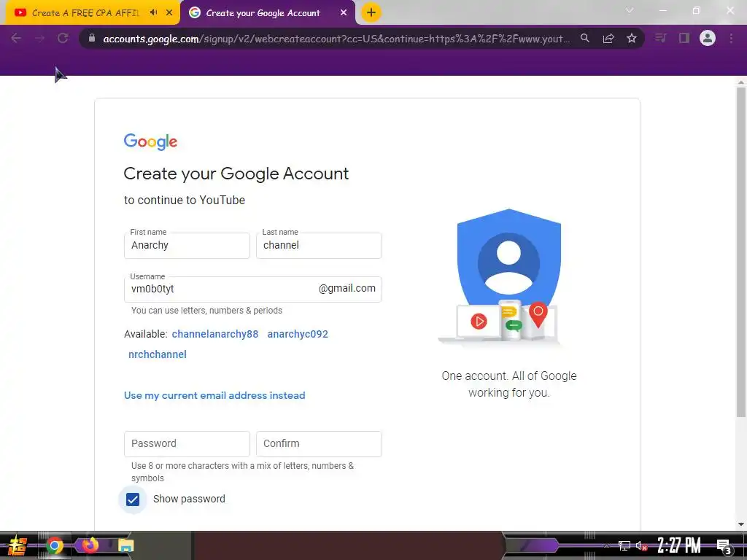Close the Create A FREE CPA tab
The image size is (747, 560).
click(x=169, y=12)
